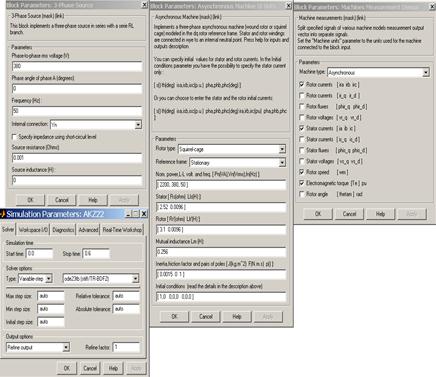Click the Min step size field
The height and width of the screenshot is (377, 436).
click(x=51, y=309)
